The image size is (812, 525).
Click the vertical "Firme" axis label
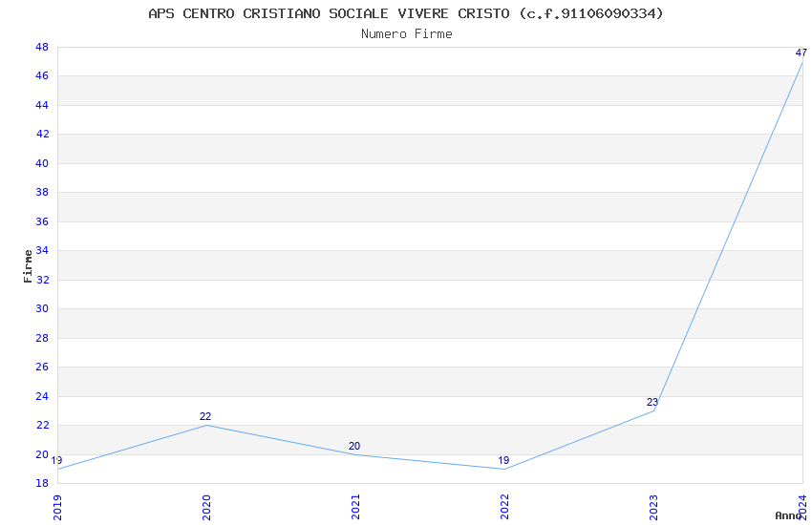[28, 265]
